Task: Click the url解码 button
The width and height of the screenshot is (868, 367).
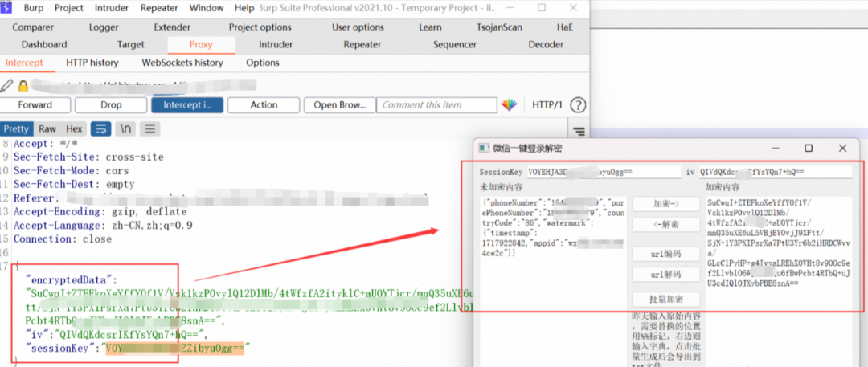Action: point(666,275)
